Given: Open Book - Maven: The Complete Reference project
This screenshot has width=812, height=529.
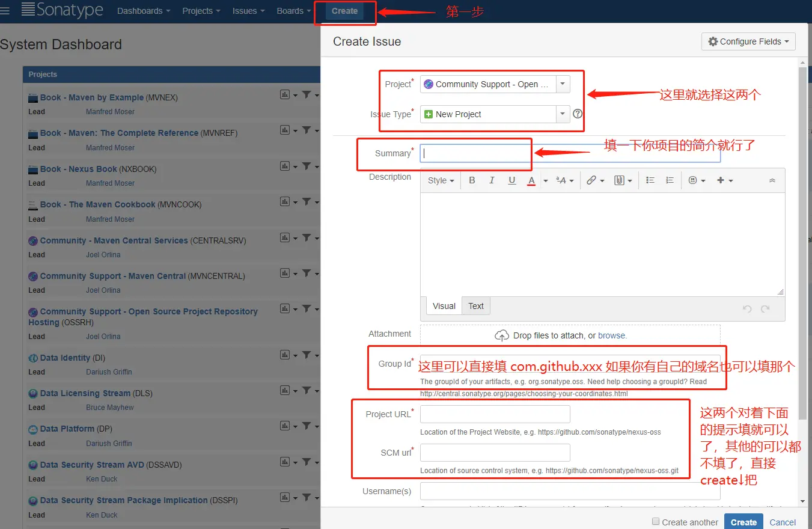Looking at the screenshot, I should pos(119,133).
